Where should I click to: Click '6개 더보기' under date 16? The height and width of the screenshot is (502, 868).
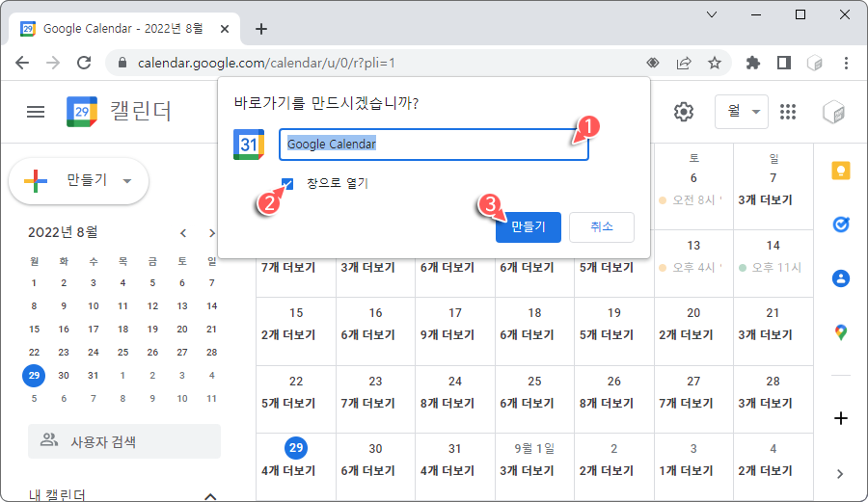tap(367, 335)
